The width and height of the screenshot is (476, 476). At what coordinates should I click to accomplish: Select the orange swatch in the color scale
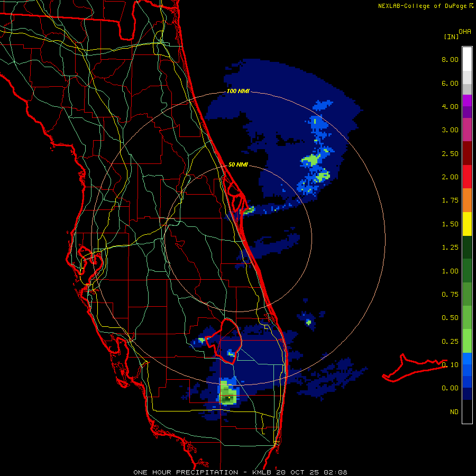click(467, 200)
